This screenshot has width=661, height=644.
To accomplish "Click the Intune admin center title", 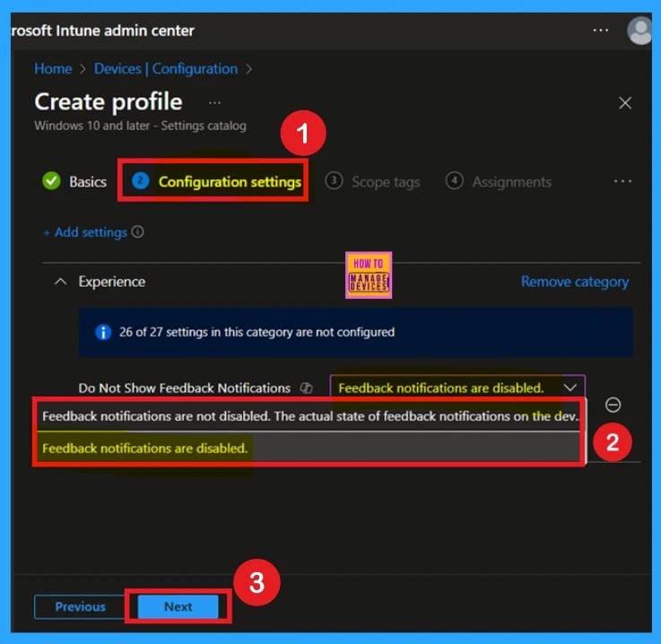I will [103, 30].
